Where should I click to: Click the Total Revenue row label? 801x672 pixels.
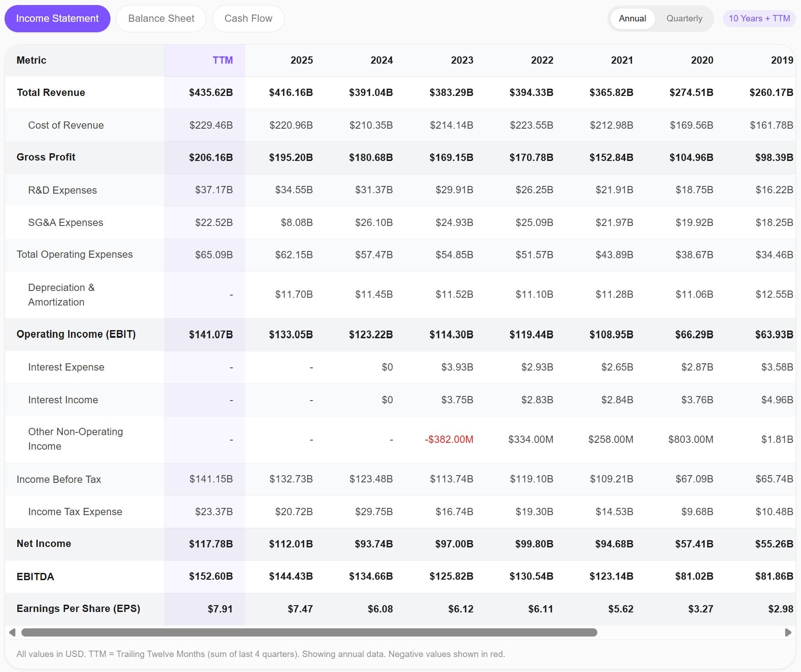click(x=50, y=92)
